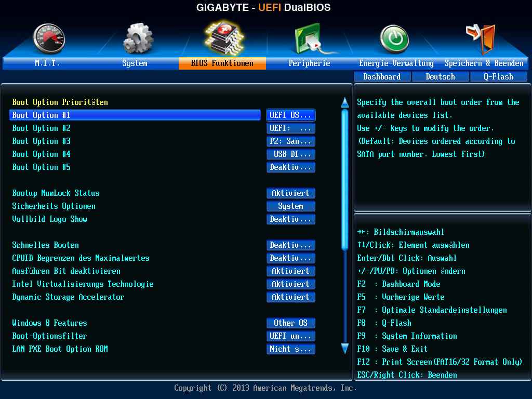Viewport: 532px width, 399px height.
Task: Select the Vollbild Logo-Show label
Action: [x=49, y=219]
